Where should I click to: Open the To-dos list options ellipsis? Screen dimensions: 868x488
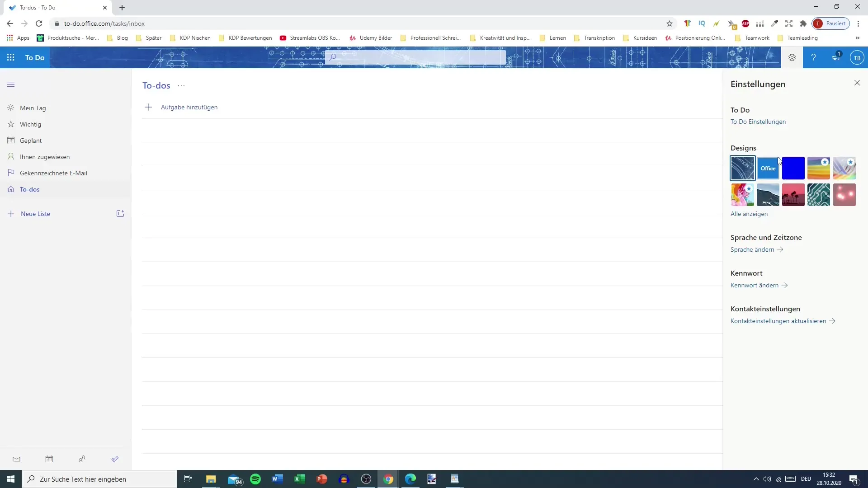pyautogui.click(x=181, y=85)
